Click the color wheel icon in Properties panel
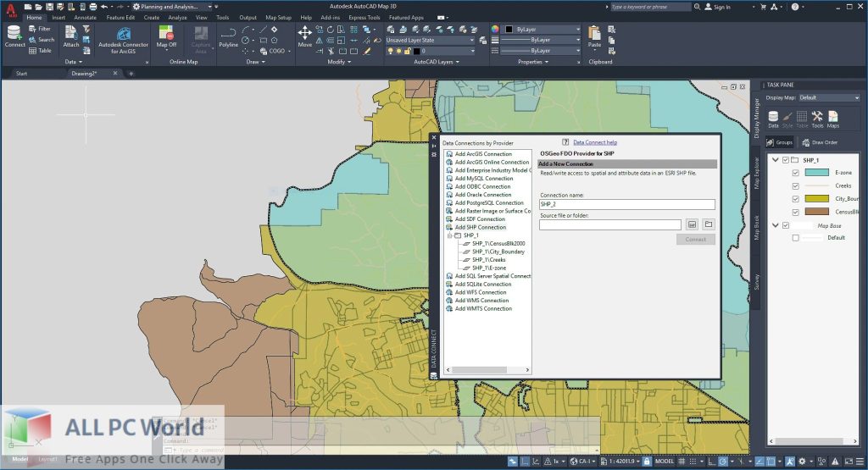Image resolution: width=868 pixels, height=470 pixels. click(495, 30)
